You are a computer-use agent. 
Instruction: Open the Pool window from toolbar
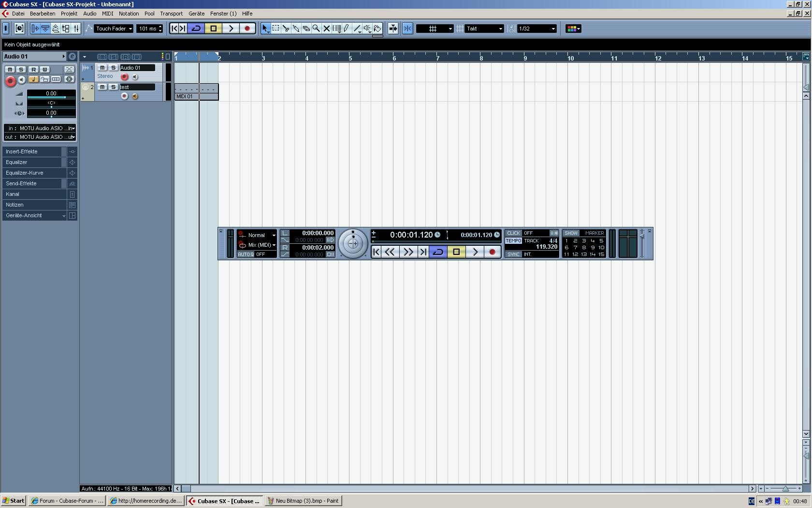tap(66, 29)
